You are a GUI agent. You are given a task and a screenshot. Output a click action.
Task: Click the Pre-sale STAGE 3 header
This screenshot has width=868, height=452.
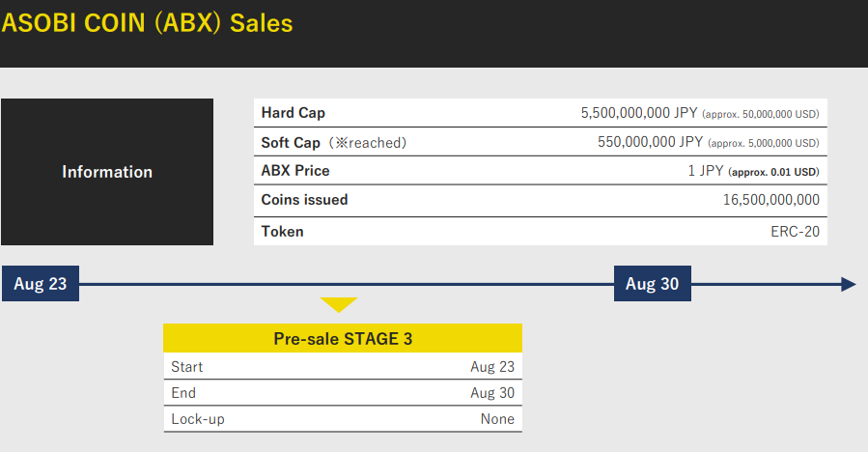[x=343, y=339]
